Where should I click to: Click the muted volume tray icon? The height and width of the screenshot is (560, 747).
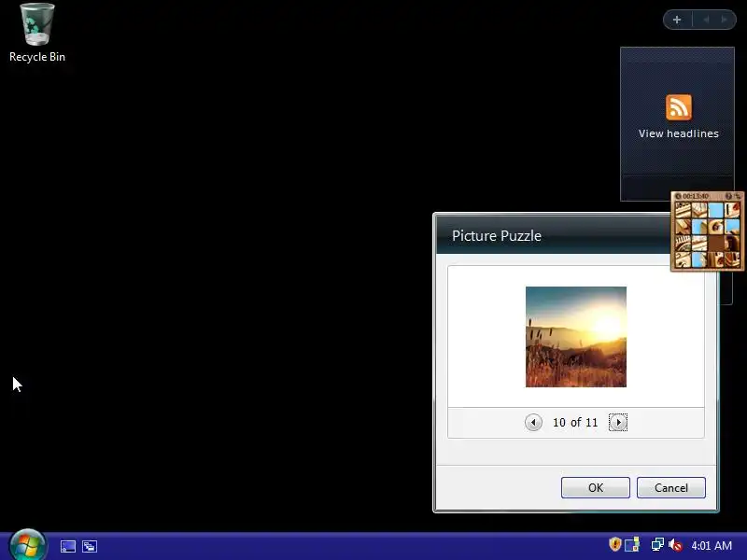[675, 545]
